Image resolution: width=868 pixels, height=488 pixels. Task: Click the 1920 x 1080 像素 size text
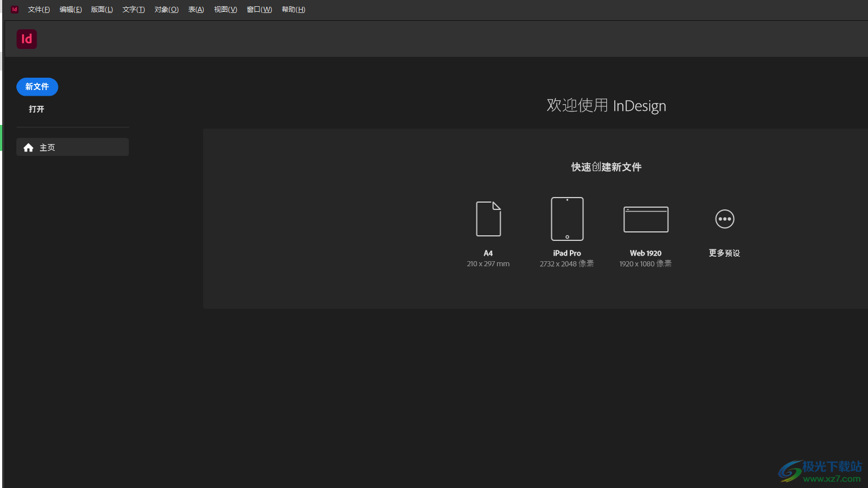(x=646, y=264)
